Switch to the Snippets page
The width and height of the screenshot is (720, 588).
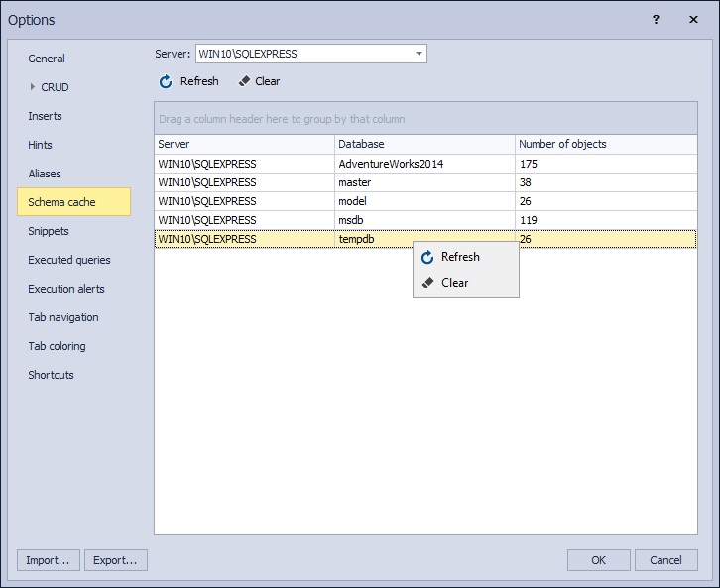[x=49, y=231]
